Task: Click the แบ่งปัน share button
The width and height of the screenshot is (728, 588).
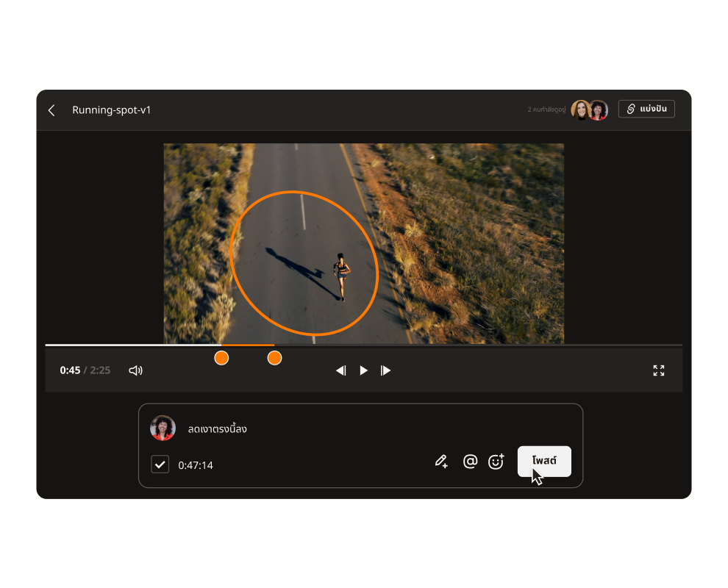Action: click(646, 108)
